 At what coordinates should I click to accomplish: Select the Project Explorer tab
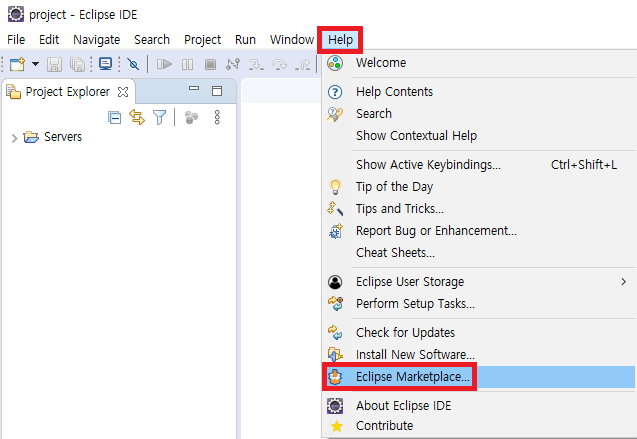coord(67,92)
